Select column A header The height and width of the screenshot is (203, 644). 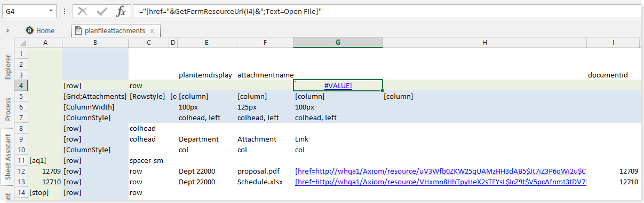[x=45, y=43]
